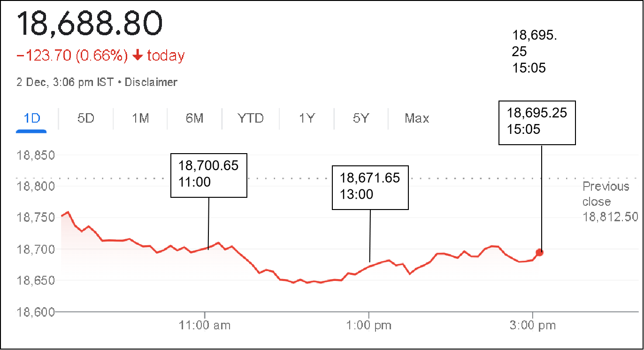This screenshot has width=644, height=350.
Task: Click the 3:00 pm axis label
Action: 533,325
